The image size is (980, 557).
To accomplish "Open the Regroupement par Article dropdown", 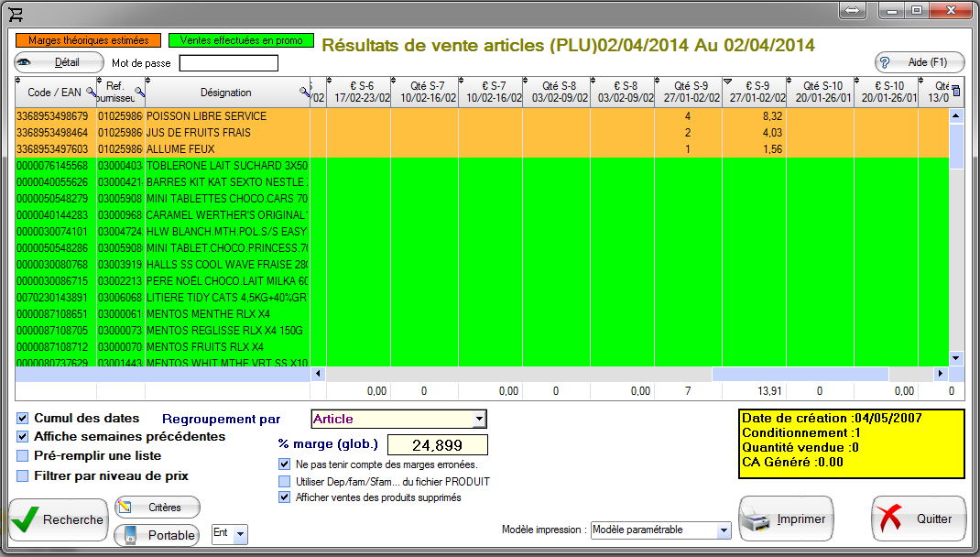I will pyautogui.click(x=479, y=420).
